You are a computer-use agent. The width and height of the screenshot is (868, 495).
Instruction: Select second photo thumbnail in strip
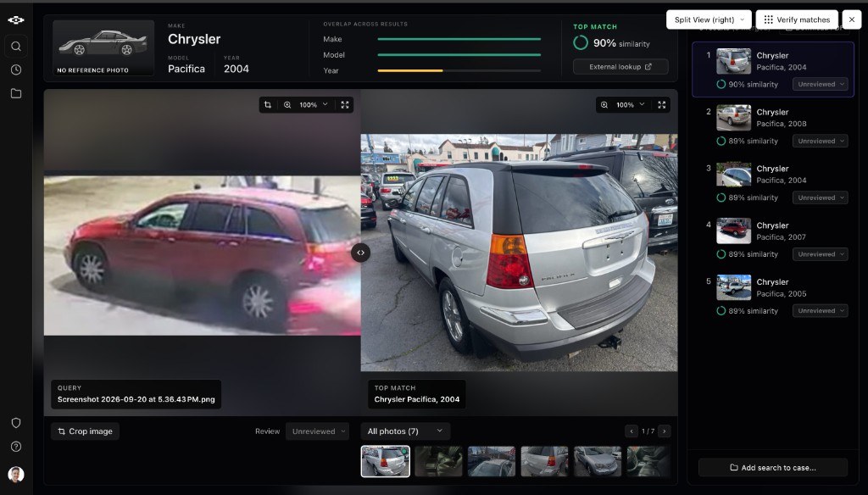tap(438, 461)
